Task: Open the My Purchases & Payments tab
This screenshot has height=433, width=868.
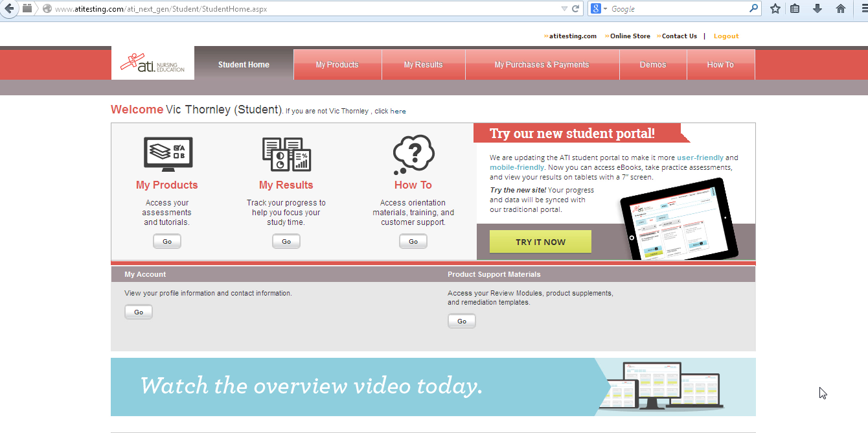Action: tap(542, 65)
